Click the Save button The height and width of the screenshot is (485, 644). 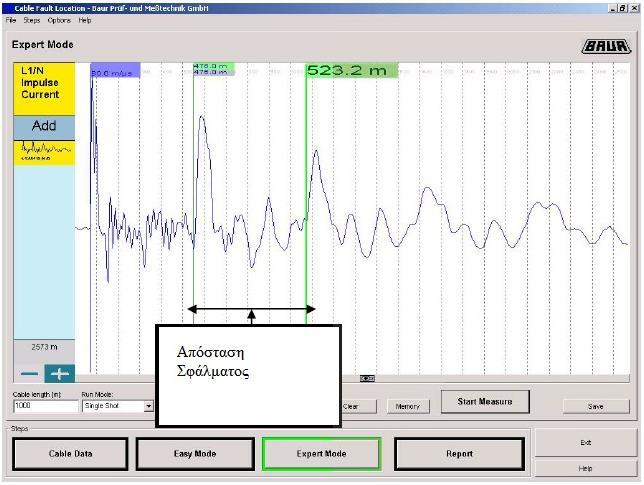tap(596, 407)
